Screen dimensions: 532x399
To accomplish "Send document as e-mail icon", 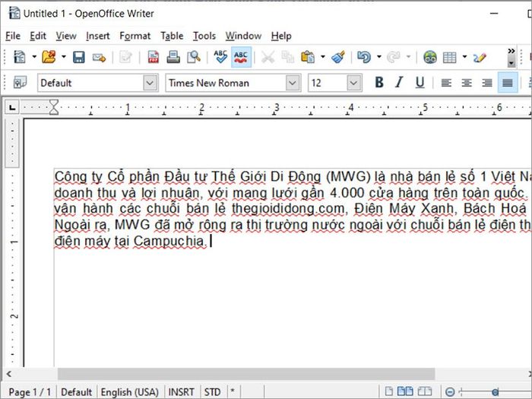I will (x=99, y=57).
